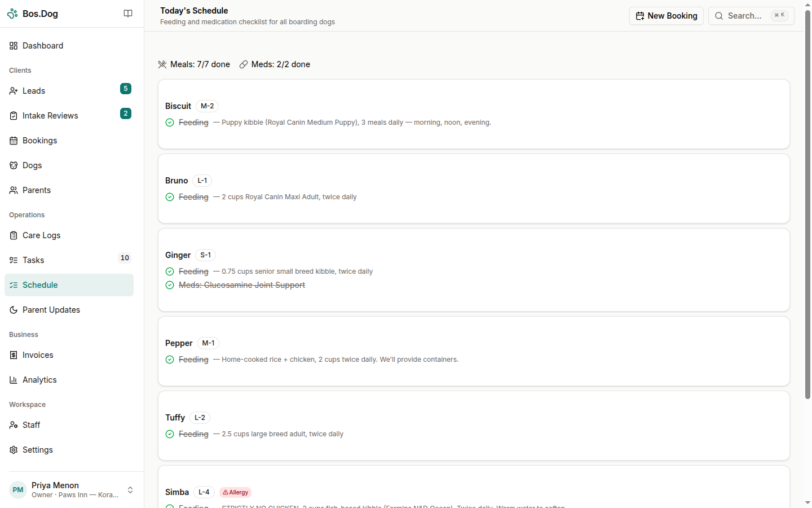This screenshot has height=508, width=812.
Task: Untick Pepper's Feeding checkmark
Action: (170, 360)
